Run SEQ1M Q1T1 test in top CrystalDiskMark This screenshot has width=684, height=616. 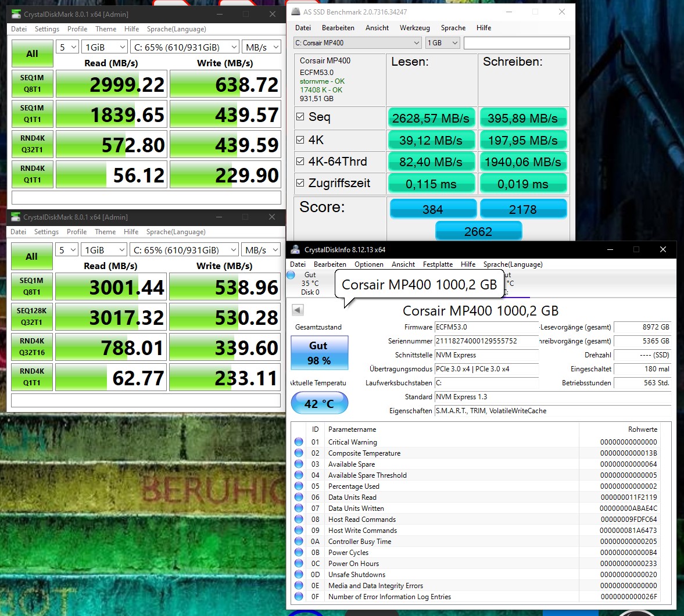33,113
